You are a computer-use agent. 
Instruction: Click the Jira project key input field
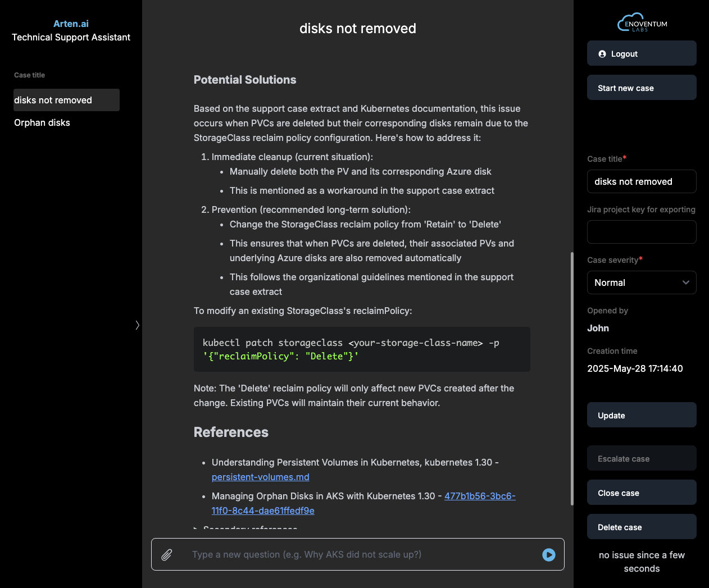(642, 232)
